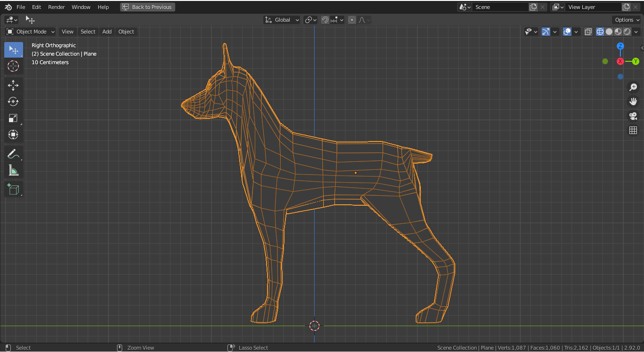
Task: Toggle X-Ray display
Action: (588, 32)
